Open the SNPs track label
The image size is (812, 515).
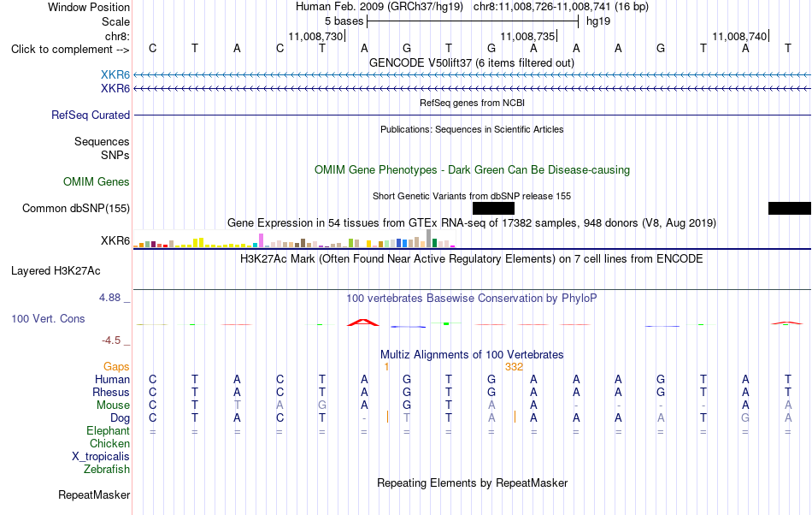coord(115,155)
